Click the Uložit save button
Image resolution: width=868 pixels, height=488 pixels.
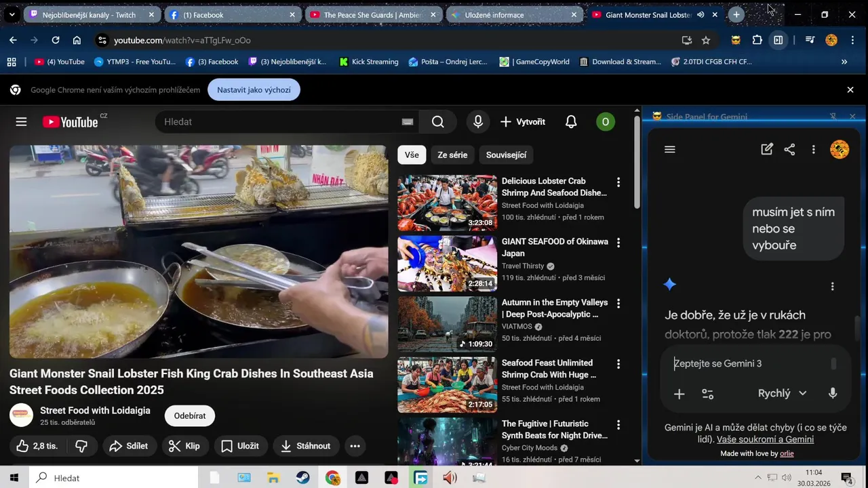[240, 446]
